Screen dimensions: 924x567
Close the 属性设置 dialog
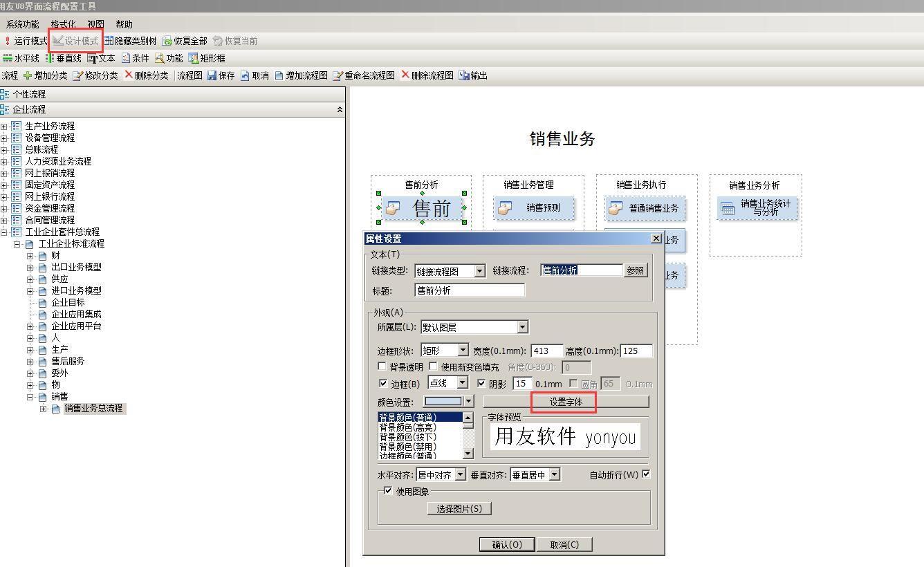point(656,239)
